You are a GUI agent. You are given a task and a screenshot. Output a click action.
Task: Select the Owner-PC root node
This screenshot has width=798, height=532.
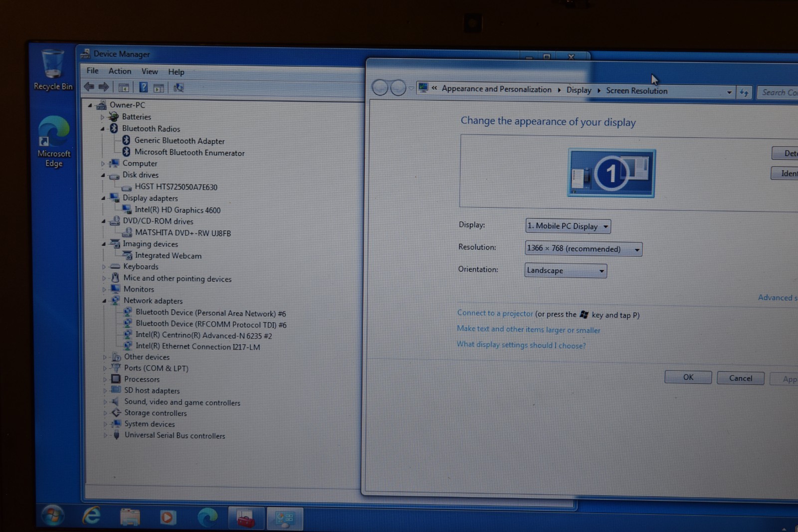[x=128, y=105]
